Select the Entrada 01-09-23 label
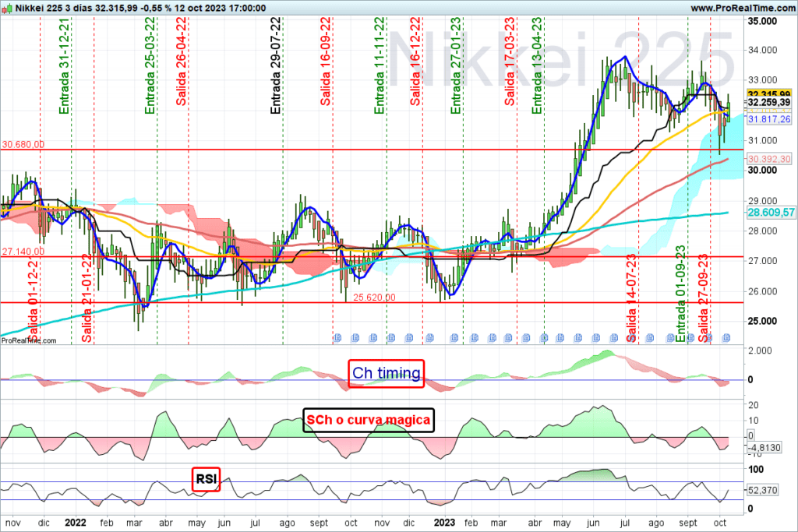The width and height of the screenshot is (798, 532). tap(681, 294)
